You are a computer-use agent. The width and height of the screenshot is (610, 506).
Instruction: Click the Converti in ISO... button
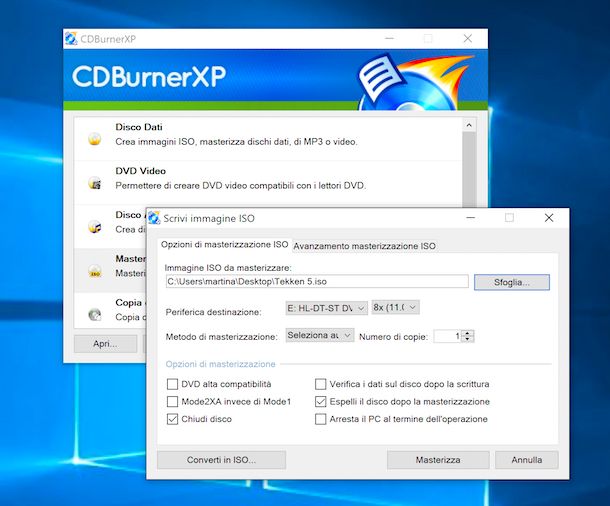point(221,460)
